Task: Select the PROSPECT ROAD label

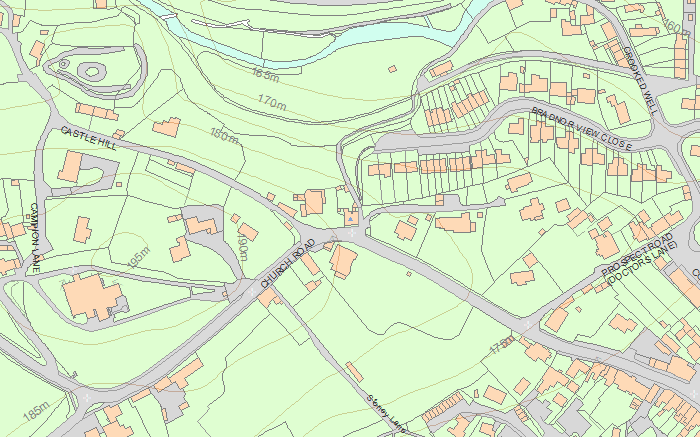Action: pyautogui.click(x=637, y=254)
